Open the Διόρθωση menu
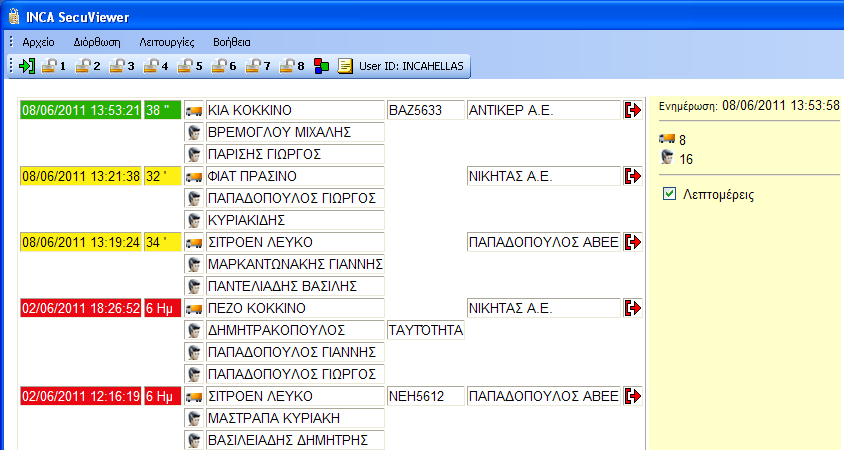844x450 pixels. 97,42
